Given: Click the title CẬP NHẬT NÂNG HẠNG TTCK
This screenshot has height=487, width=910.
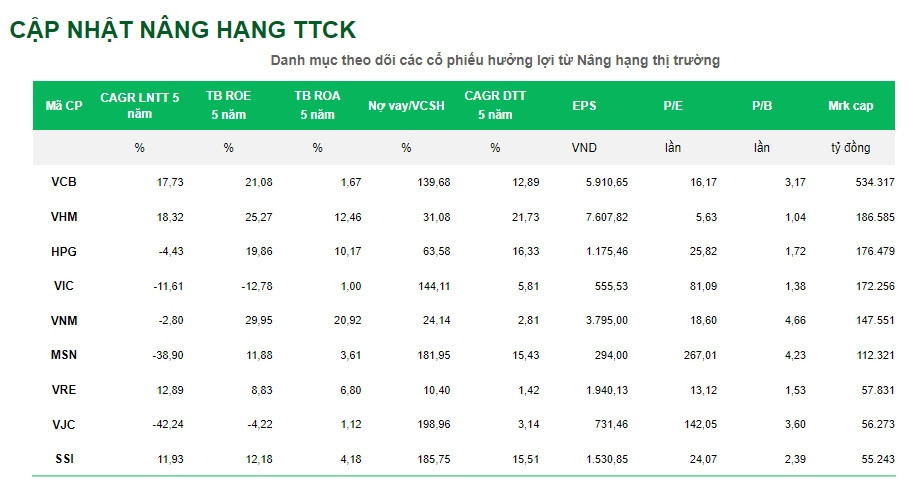Looking at the screenshot, I should click(x=182, y=30).
